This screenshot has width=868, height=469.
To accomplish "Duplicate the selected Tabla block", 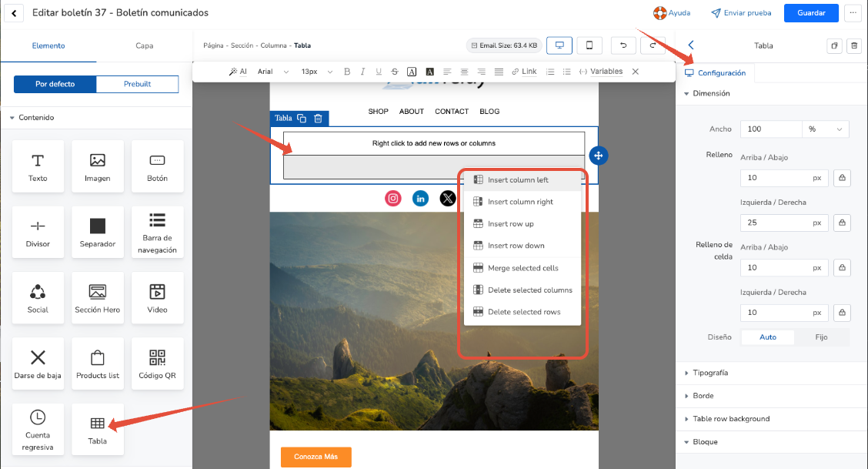I will coord(302,118).
